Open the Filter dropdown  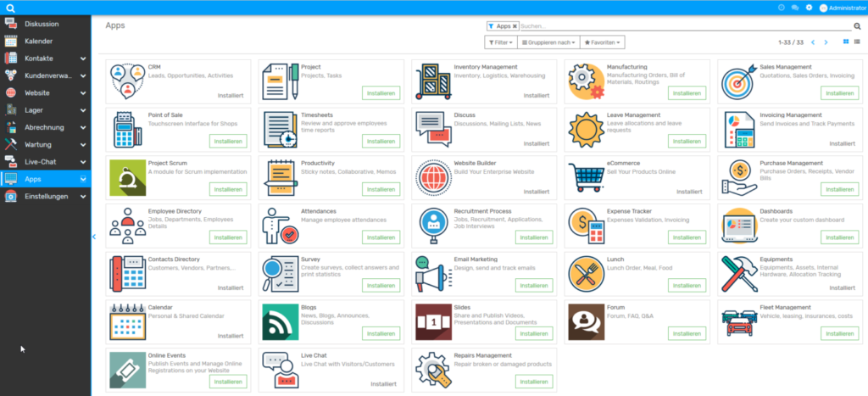500,42
